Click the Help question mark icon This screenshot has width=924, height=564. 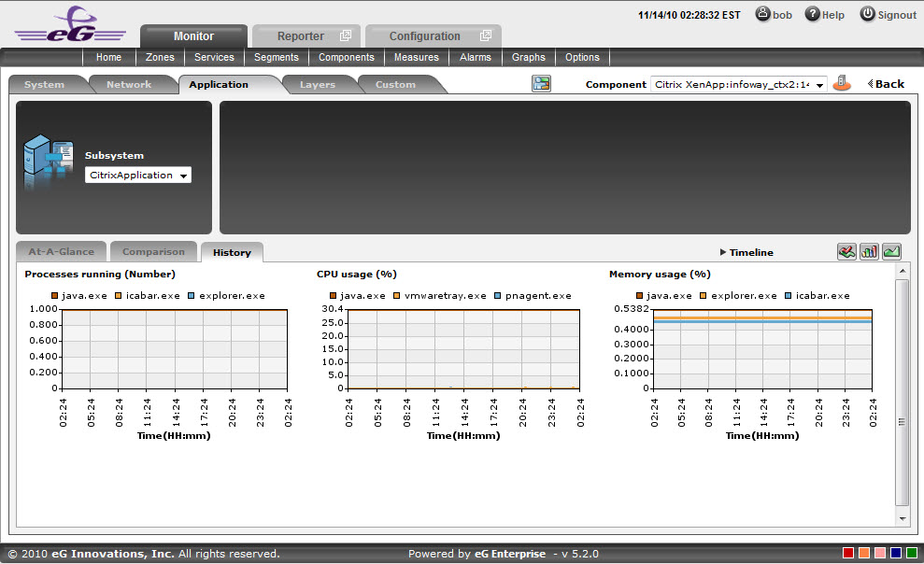click(x=812, y=14)
